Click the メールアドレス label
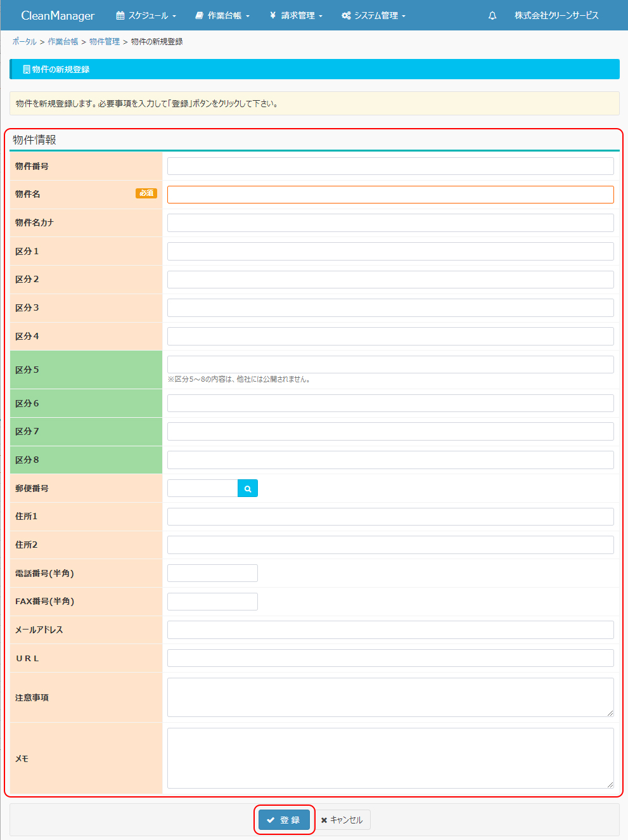628x840 pixels. tap(39, 630)
